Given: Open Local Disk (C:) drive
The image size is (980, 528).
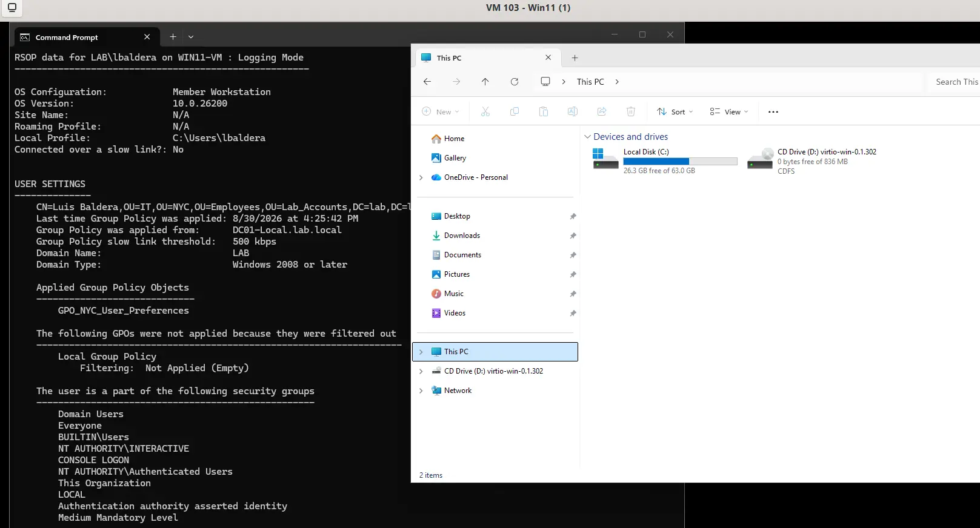Looking at the screenshot, I should [665, 161].
